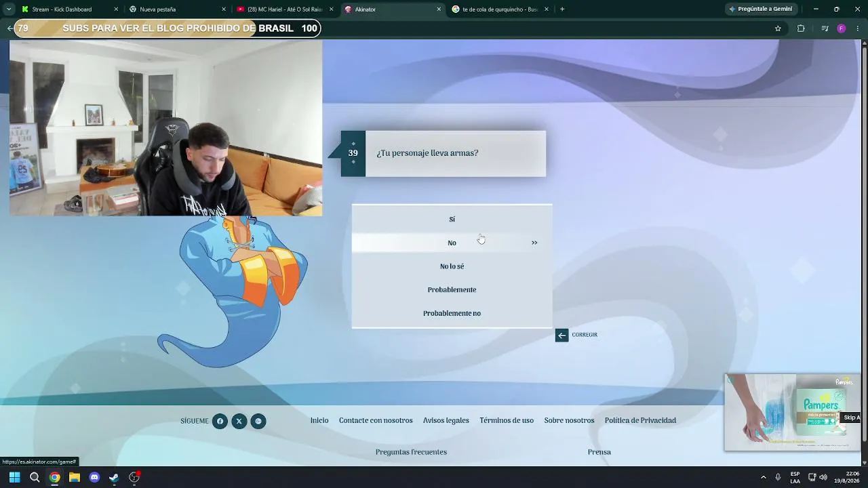Choose the "Probablemente no" answer

coord(452,313)
